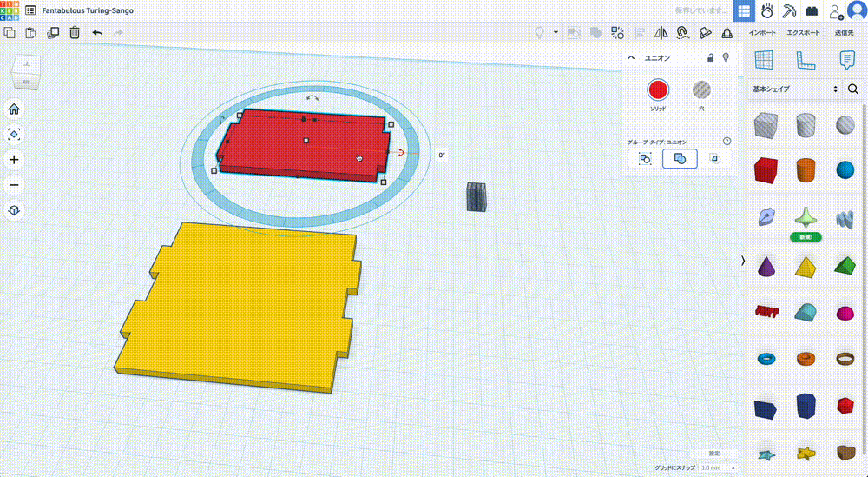Toggle the shape visibility light bulb
This screenshot has height=477, width=868.
pyautogui.click(x=725, y=57)
